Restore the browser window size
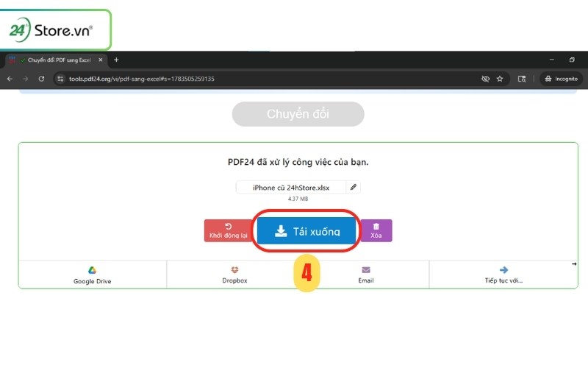The height and width of the screenshot is (368, 588). tap(572, 60)
